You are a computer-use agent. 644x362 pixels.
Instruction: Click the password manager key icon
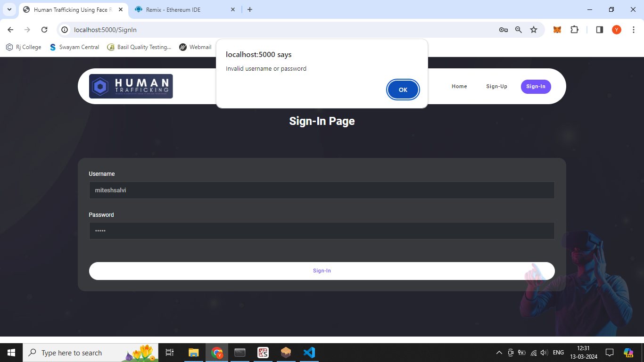(x=503, y=30)
